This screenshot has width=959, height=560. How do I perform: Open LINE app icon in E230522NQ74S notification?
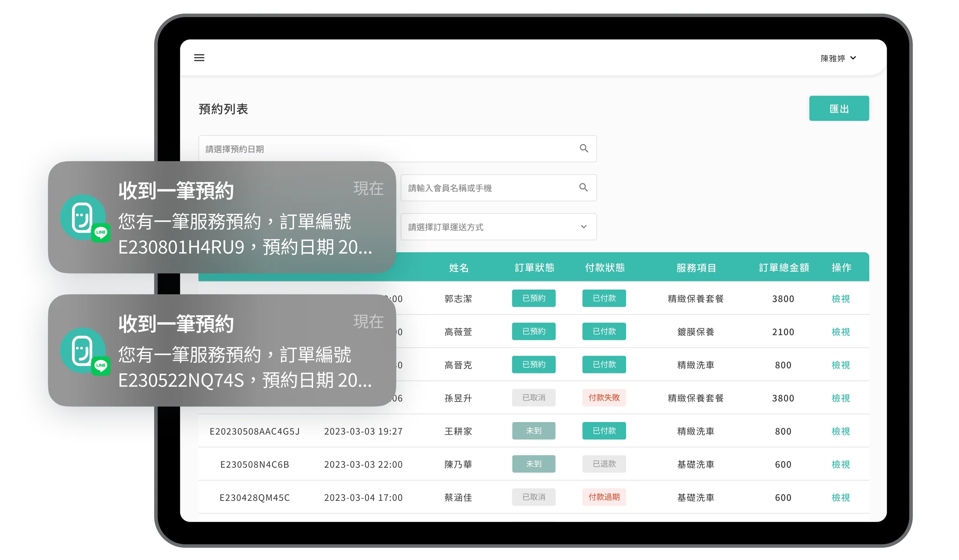[101, 365]
